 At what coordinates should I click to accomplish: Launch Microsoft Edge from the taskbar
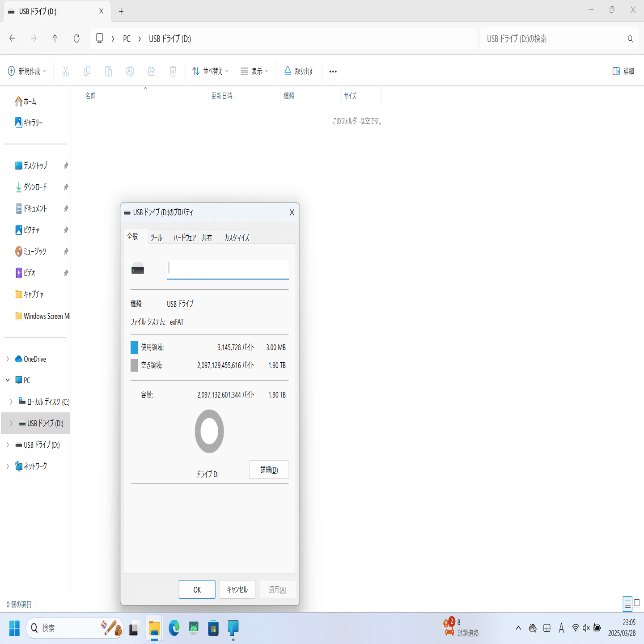pyautogui.click(x=174, y=628)
